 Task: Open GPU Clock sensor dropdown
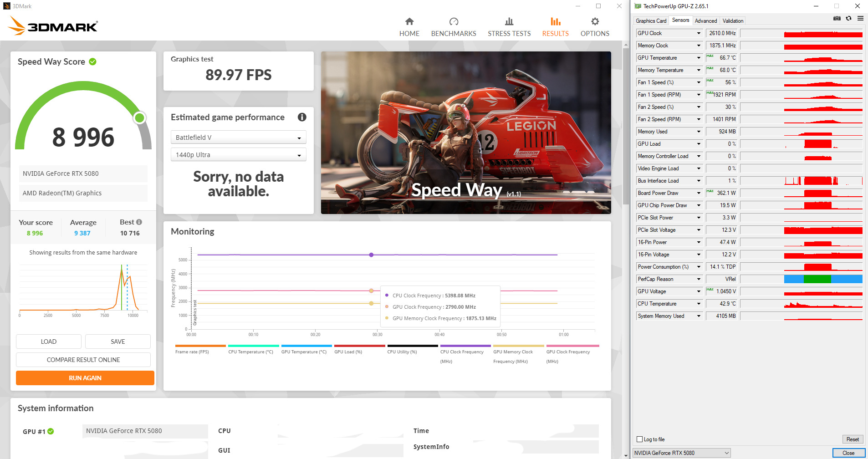coord(699,33)
